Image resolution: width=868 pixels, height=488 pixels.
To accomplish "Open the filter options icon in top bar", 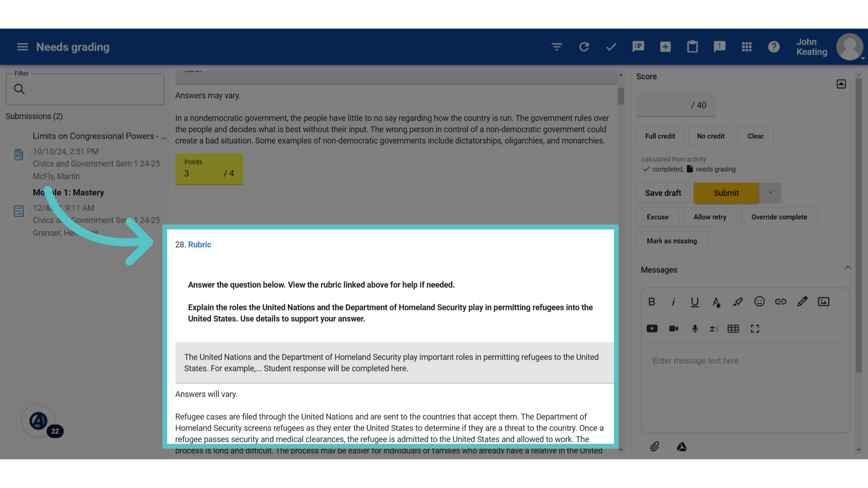I will 557,47.
